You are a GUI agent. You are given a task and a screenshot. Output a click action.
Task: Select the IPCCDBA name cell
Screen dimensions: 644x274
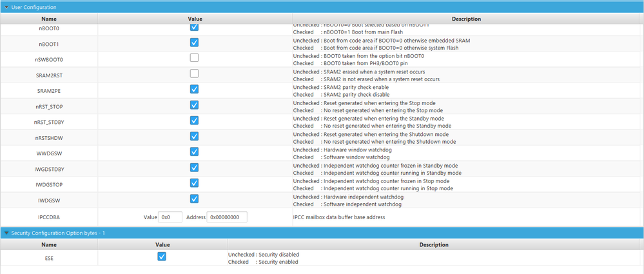pos(49,217)
